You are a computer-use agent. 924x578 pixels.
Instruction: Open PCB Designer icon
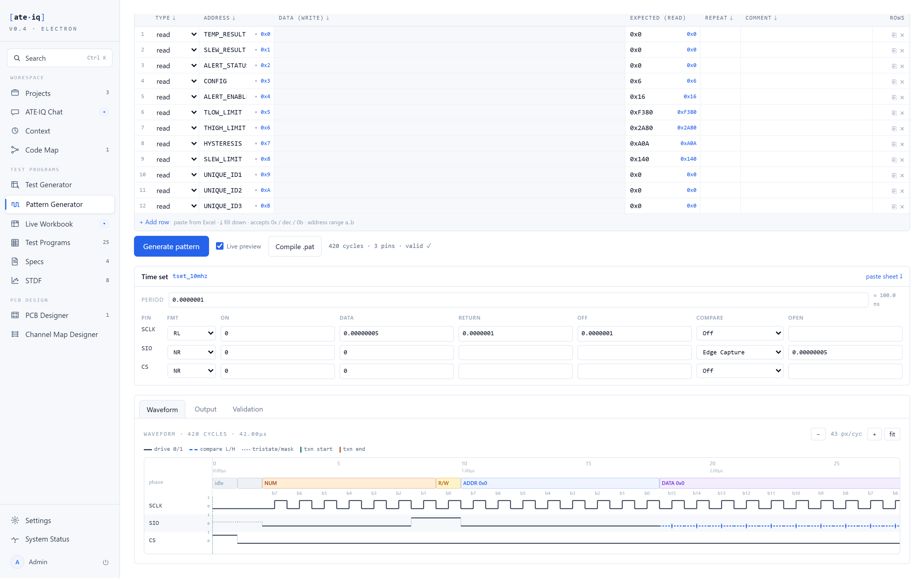click(x=15, y=315)
